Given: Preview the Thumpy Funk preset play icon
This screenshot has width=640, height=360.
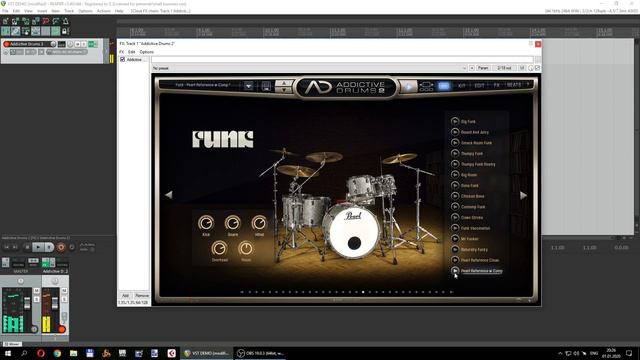Looking at the screenshot, I should (x=455, y=153).
